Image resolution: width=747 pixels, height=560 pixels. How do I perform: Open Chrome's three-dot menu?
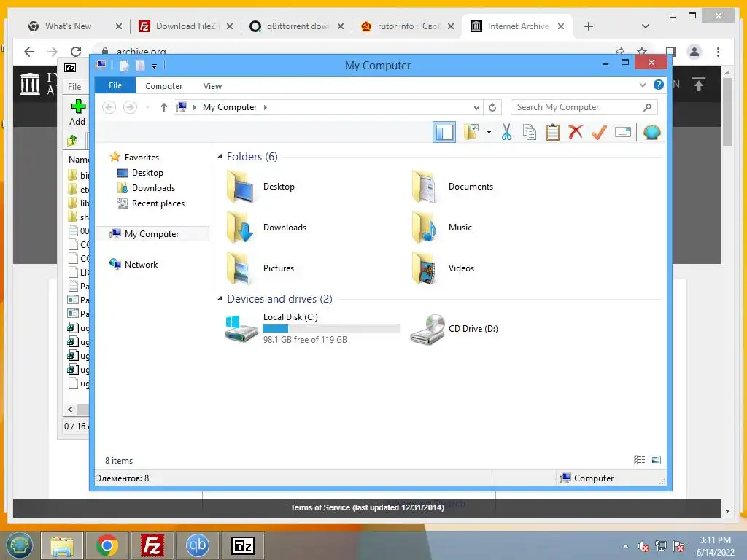click(x=718, y=52)
